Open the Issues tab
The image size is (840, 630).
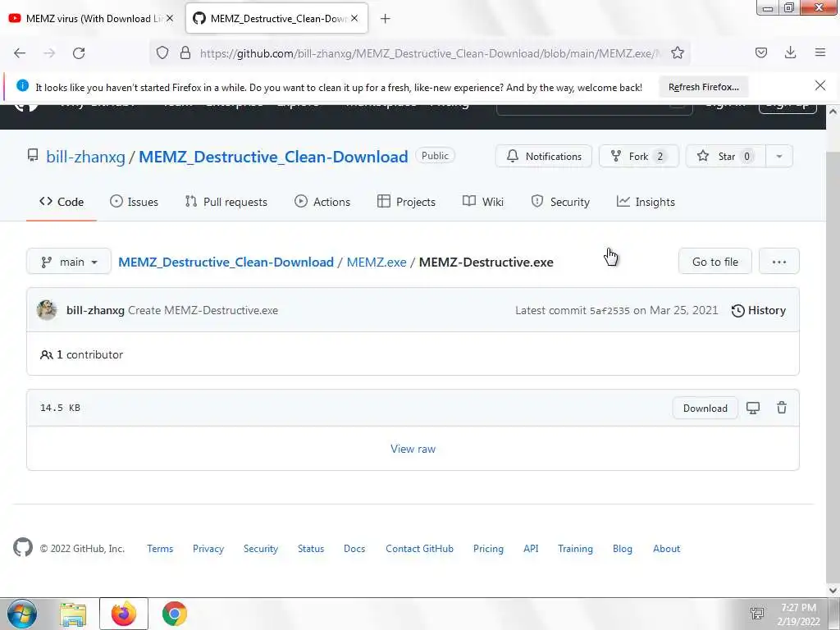pyautogui.click(x=134, y=202)
